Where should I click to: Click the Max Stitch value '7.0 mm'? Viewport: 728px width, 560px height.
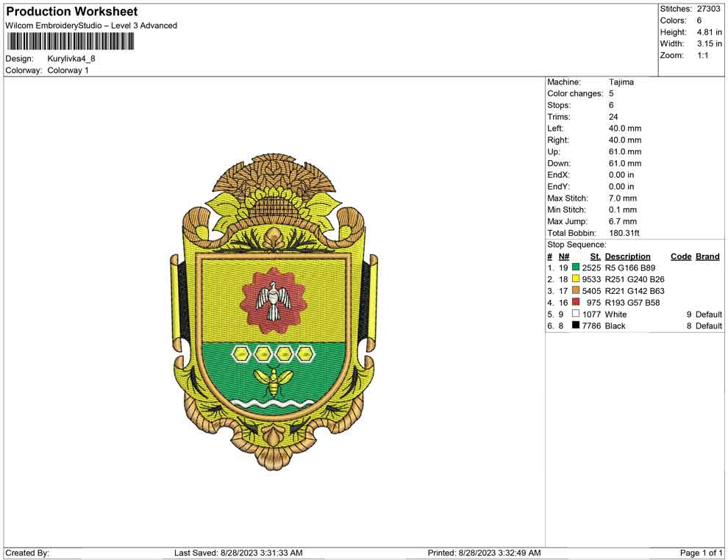tap(623, 198)
